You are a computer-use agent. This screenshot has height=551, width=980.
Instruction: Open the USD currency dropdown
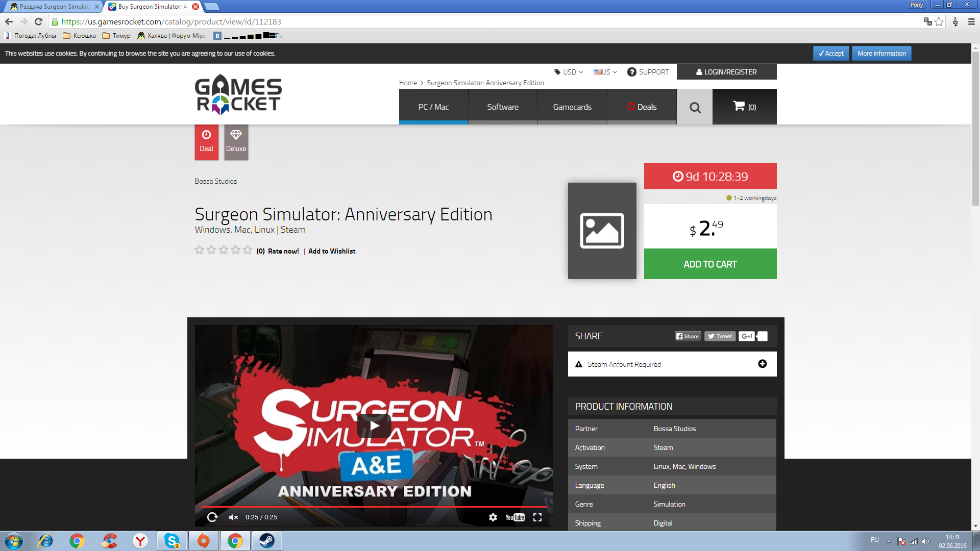(x=569, y=72)
